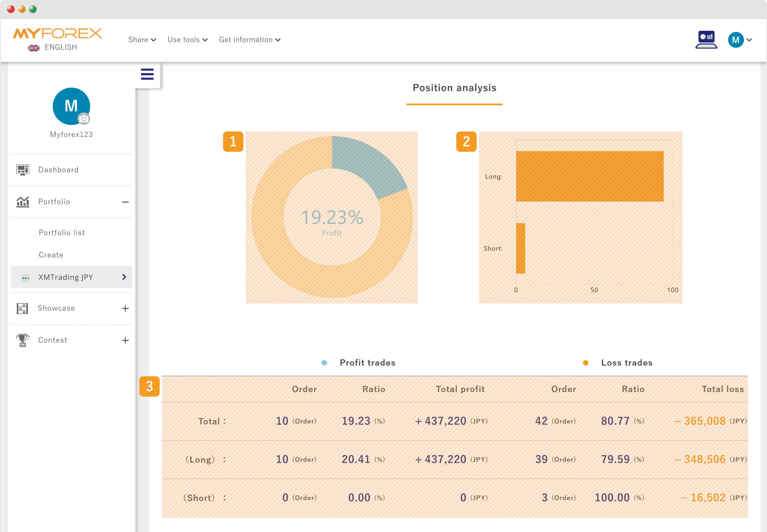This screenshot has width=767, height=532.
Task: Click the Contest trophy icon
Action: pyautogui.click(x=23, y=340)
